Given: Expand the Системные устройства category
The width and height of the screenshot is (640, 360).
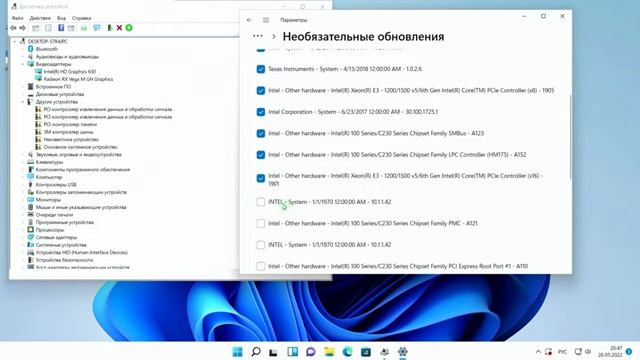Looking at the screenshot, I should 23,245.
